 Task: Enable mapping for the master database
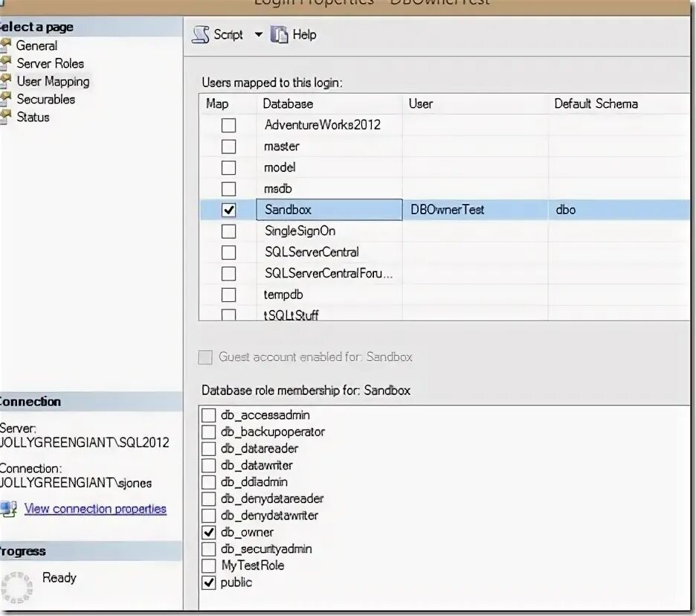click(228, 147)
